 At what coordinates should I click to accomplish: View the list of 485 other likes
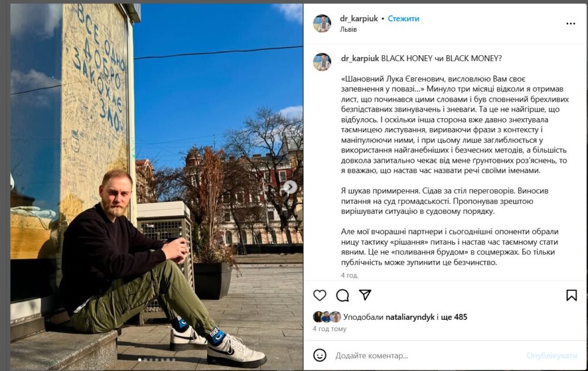[x=455, y=317]
